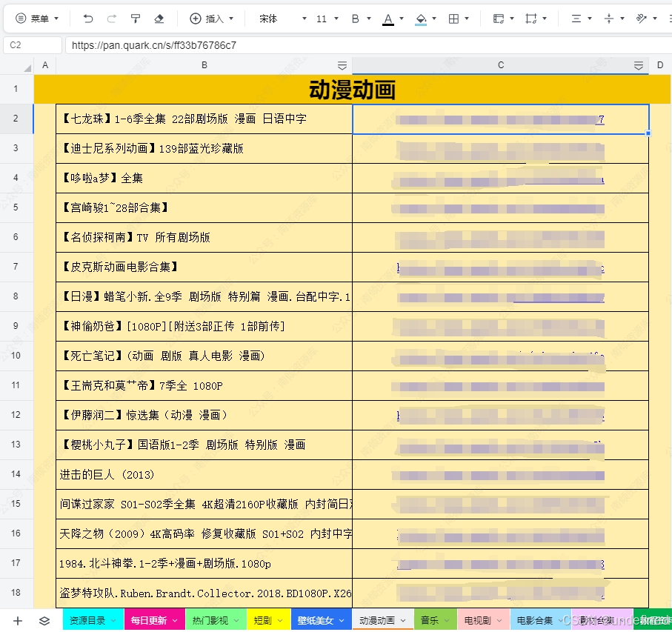
Task: Open the text rotation tool
Action: [642, 19]
